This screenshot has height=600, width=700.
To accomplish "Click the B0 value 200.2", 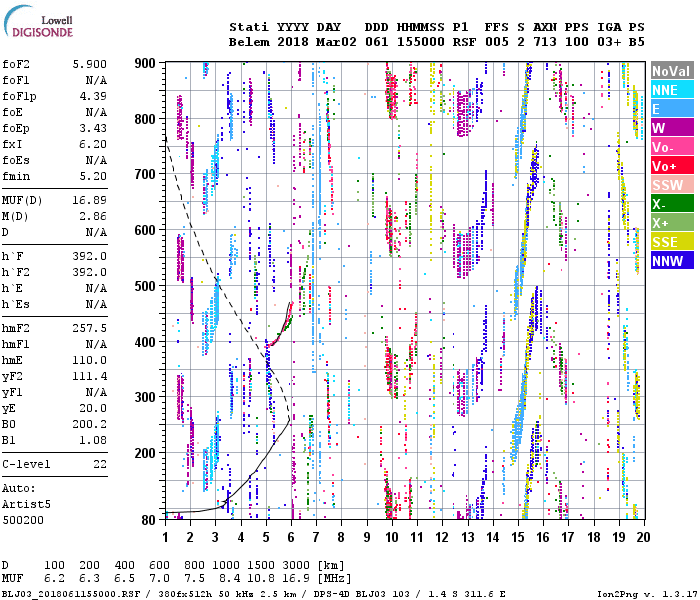I will point(89,424).
